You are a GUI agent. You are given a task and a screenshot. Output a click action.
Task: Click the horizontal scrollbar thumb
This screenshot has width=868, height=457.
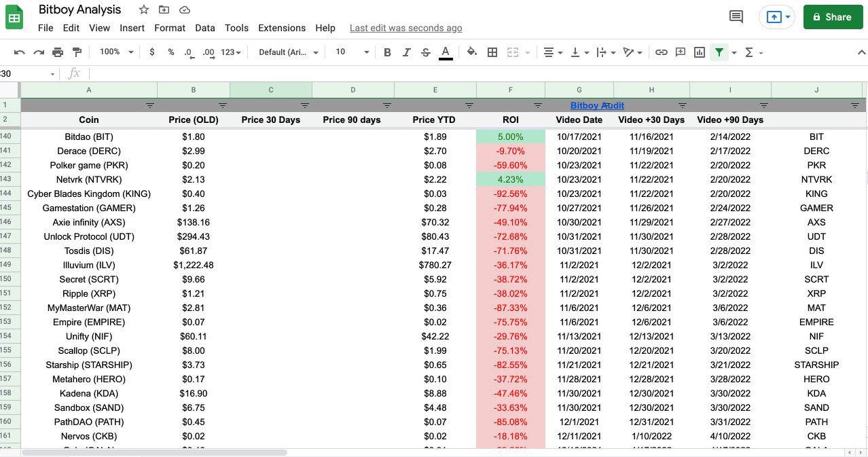coord(155,452)
